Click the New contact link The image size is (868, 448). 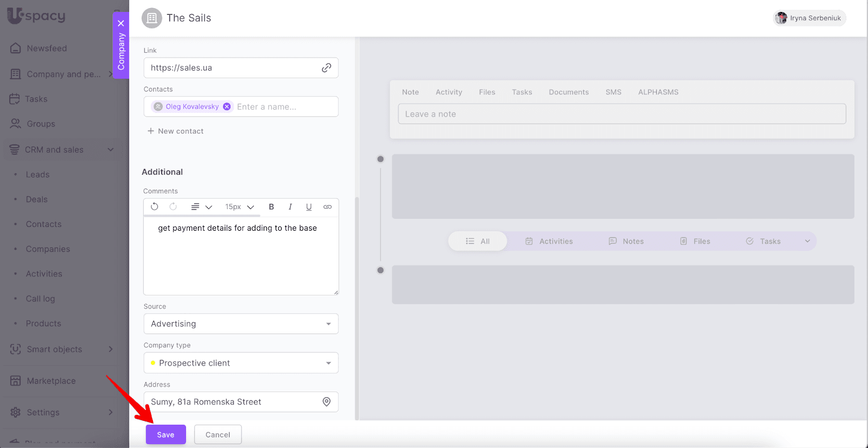click(x=175, y=131)
